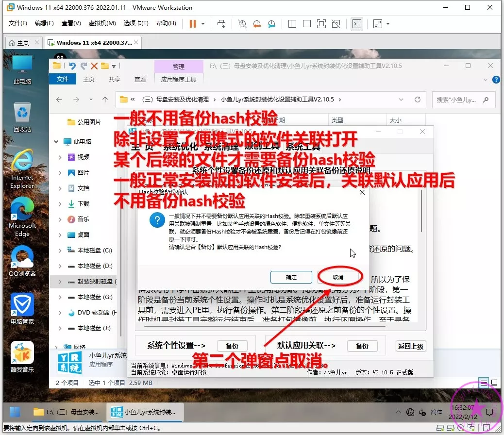This screenshot has height=435, width=504.
Task: Open the VMware console view terminal icon
Action: [x=356, y=23]
